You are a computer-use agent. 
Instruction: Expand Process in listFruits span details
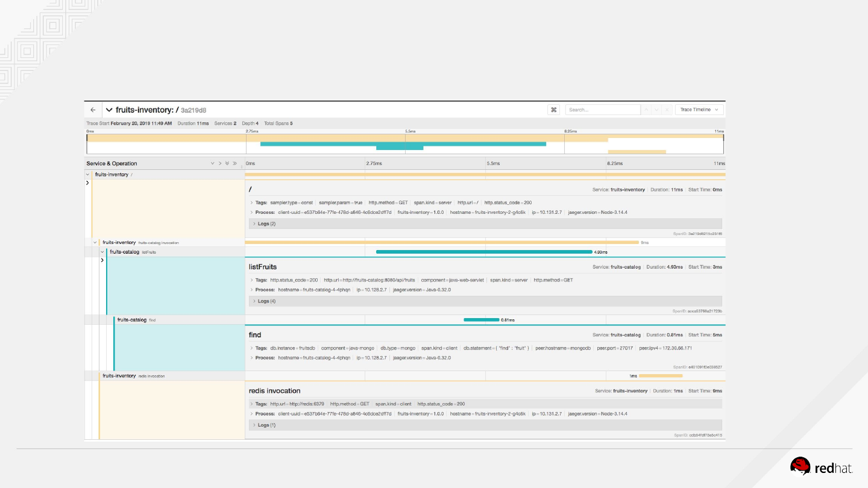click(263, 290)
